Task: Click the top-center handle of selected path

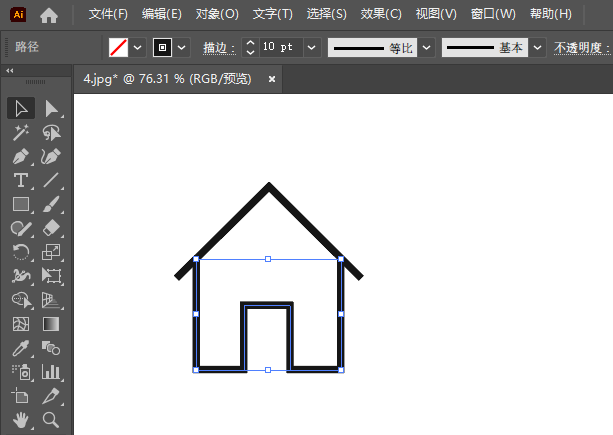Action: coord(268,259)
